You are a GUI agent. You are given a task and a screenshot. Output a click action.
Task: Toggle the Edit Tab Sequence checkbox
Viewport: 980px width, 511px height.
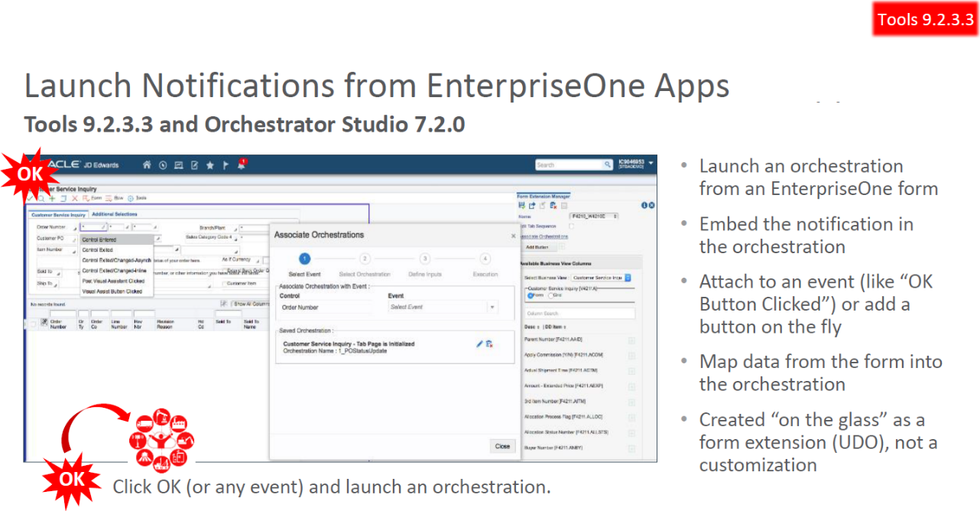[x=570, y=226]
